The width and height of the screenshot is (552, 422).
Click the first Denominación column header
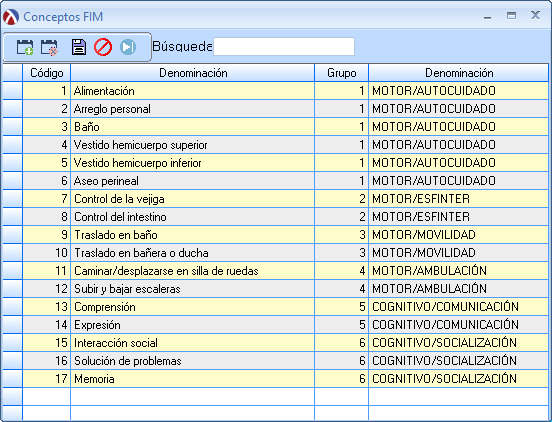click(193, 73)
